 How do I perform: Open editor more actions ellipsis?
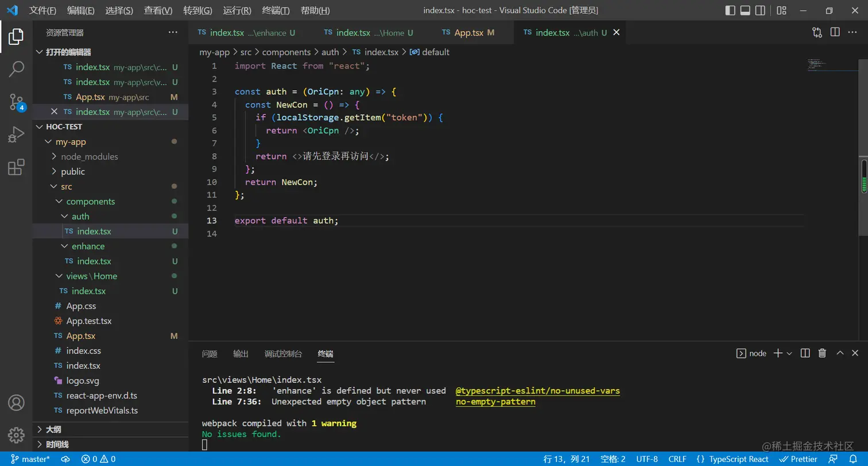click(853, 33)
